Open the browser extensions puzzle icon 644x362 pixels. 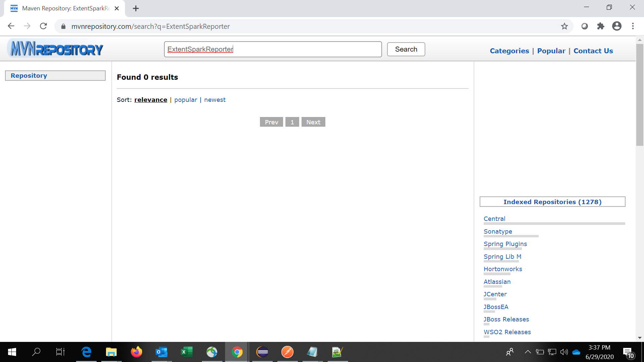(x=601, y=26)
